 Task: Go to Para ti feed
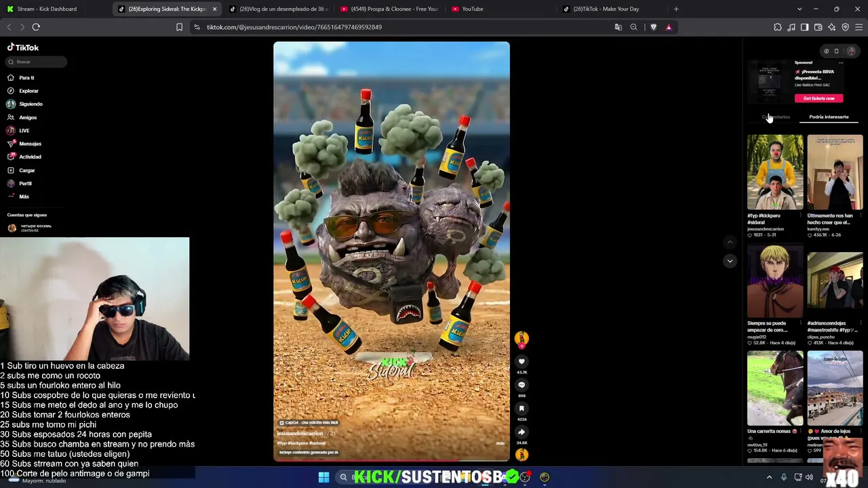(21, 77)
